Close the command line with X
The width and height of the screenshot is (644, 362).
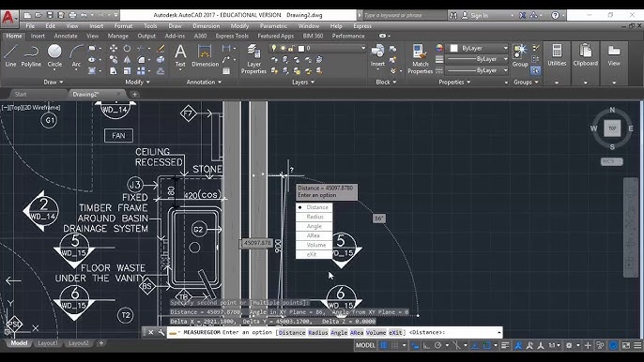tap(151, 332)
